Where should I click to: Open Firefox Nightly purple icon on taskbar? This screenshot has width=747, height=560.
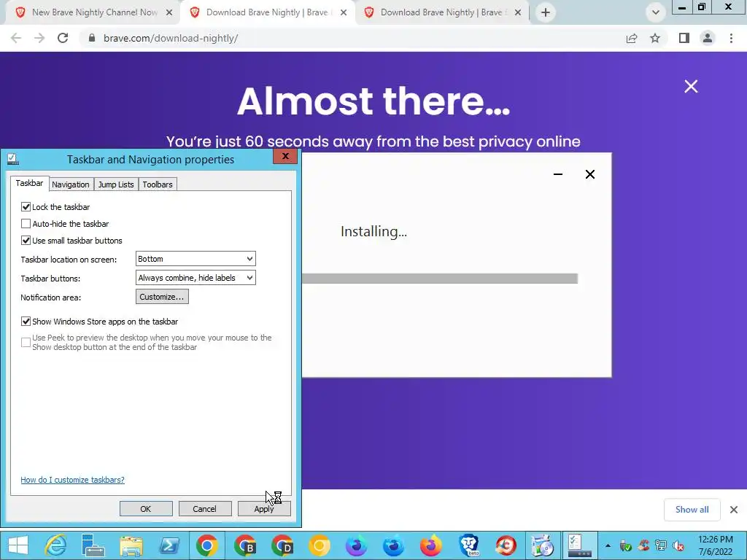point(356,545)
